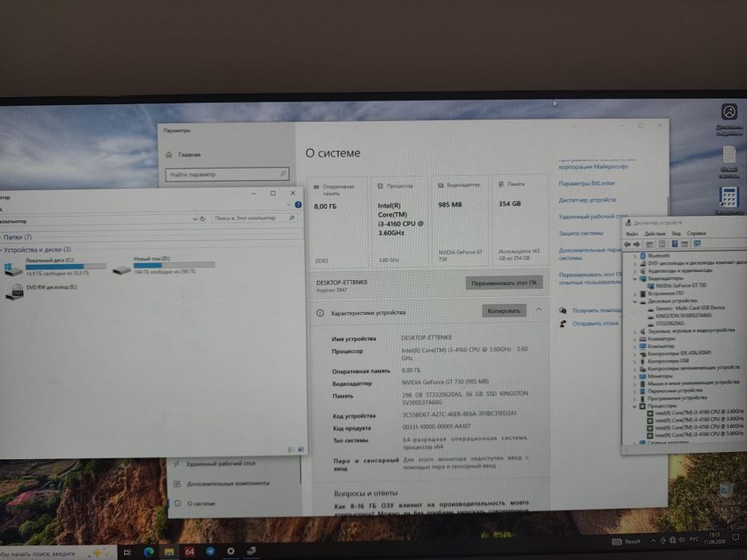Open the Параметры BitLocker link

pyautogui.click(x=586, y=183)
